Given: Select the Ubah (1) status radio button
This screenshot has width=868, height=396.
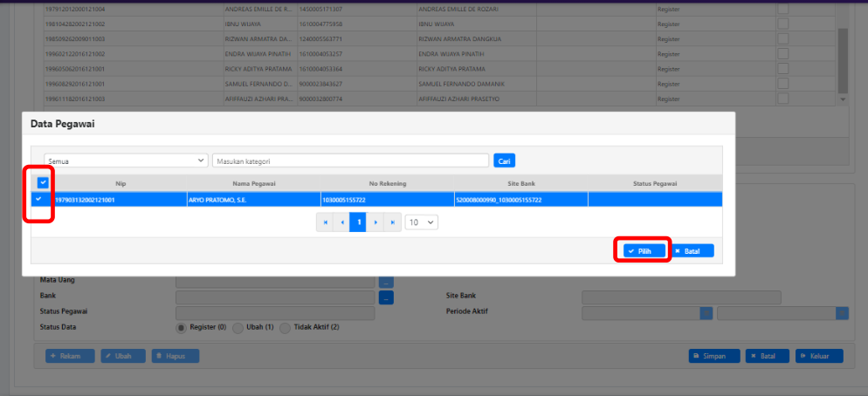Looking at the screenshot, I should (x=238, y=327).
